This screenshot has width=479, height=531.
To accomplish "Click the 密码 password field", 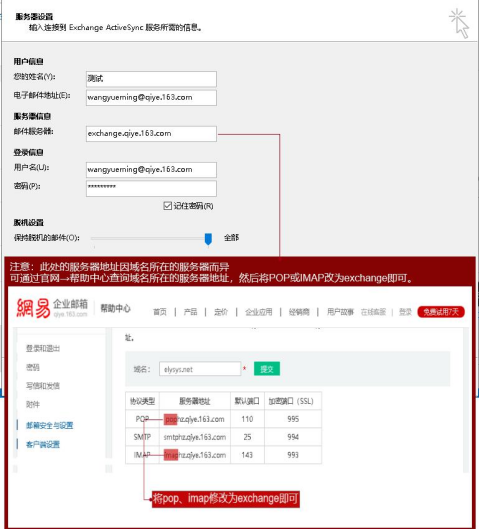I will coord(151,188).
